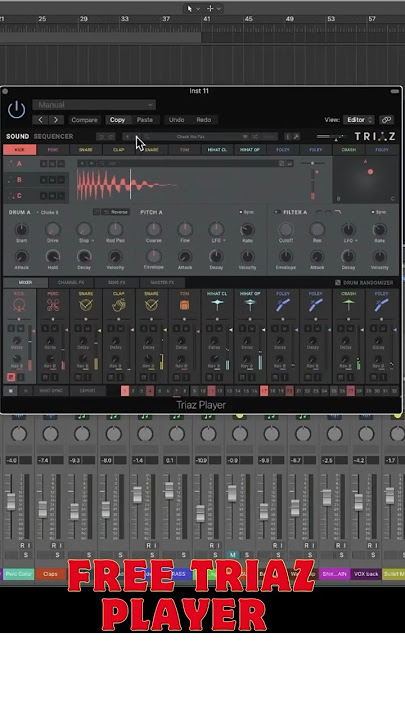
Task: Open the CHANNEL FX tab
Action: tap(70, 282)
